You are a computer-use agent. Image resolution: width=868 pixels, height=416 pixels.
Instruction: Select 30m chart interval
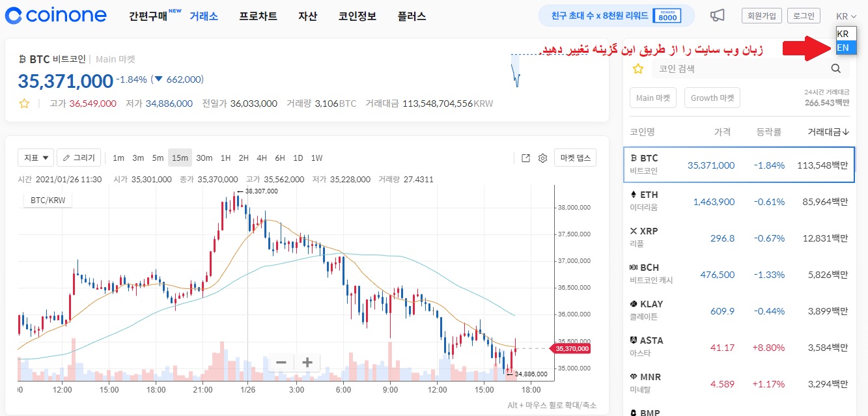(204, 158)
